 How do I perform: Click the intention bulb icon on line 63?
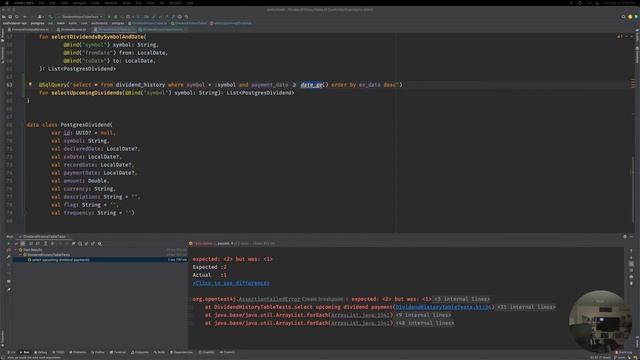click(30, 84)
